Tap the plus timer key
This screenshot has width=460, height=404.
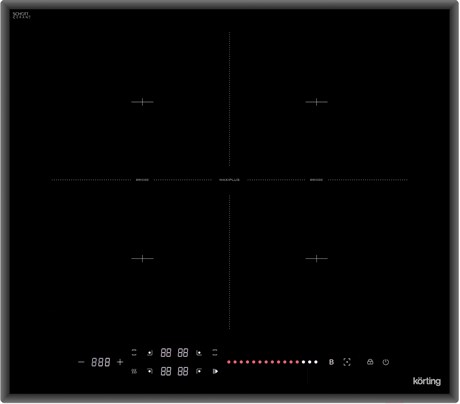point(120,362)
